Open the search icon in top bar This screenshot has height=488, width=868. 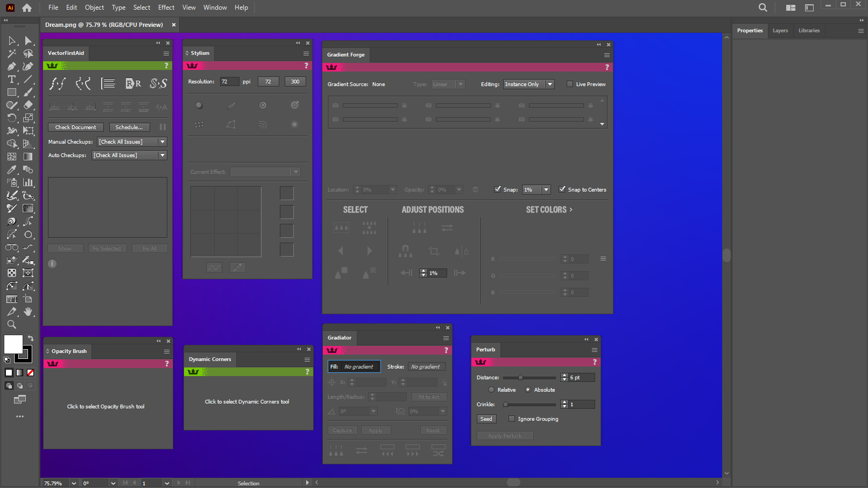(x=763, y=8)
